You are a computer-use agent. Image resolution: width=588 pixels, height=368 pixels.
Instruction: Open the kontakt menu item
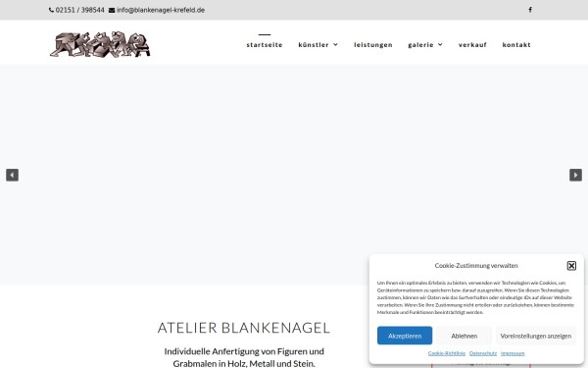516,45
